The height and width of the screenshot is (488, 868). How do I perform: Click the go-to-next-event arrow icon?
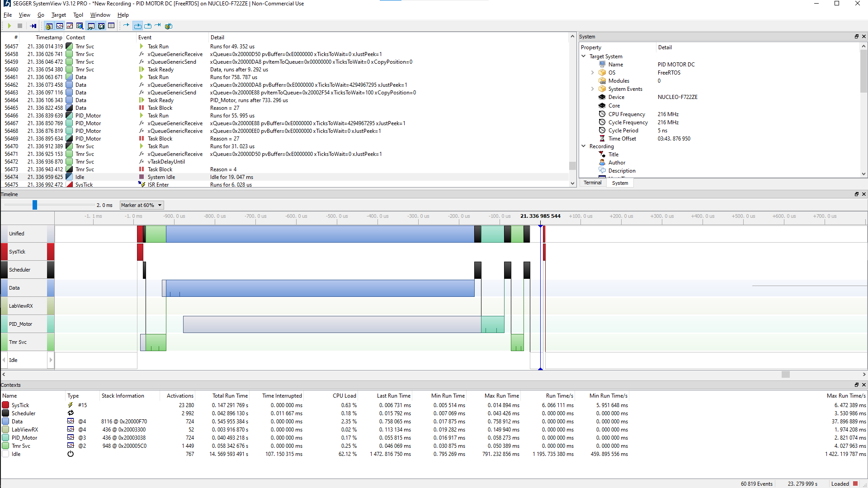point(126,26)
